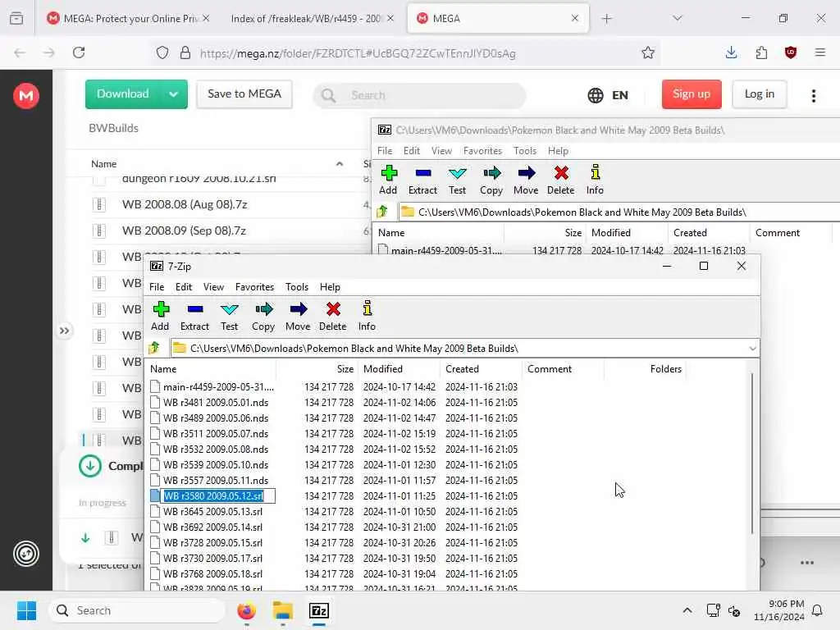Click the Log in button

point(759,94)
